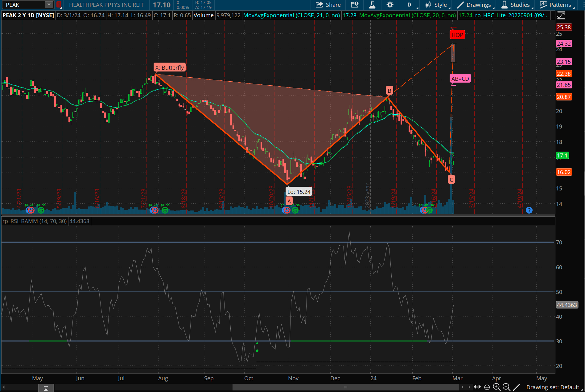Click the zoom in magnifier icon
The width and height of the screenshot is (585, 392).
[x=496, y=387]
